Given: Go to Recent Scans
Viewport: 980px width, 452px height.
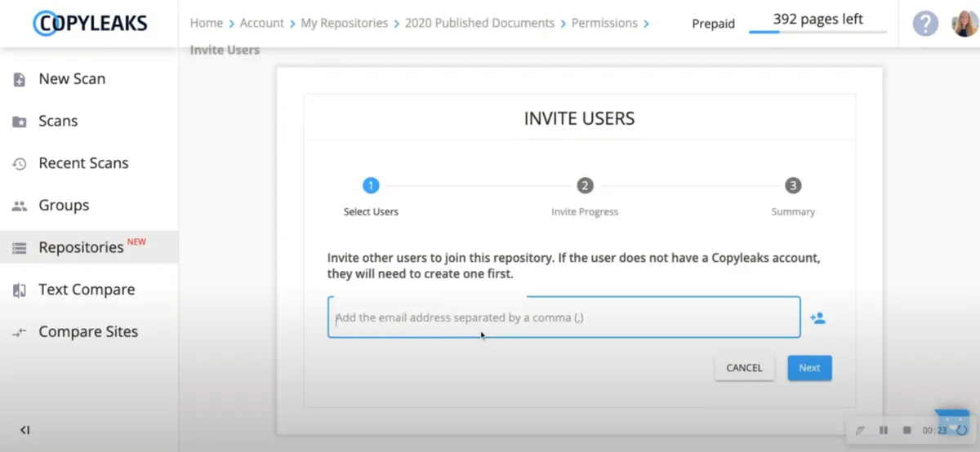Looking at the screenshot, I should click(83, 163).
